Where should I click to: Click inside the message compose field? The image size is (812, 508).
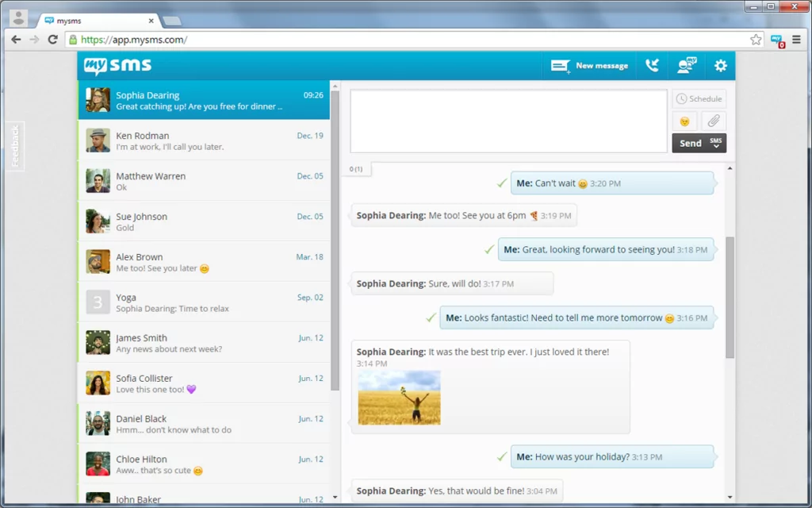coord(507,119)
